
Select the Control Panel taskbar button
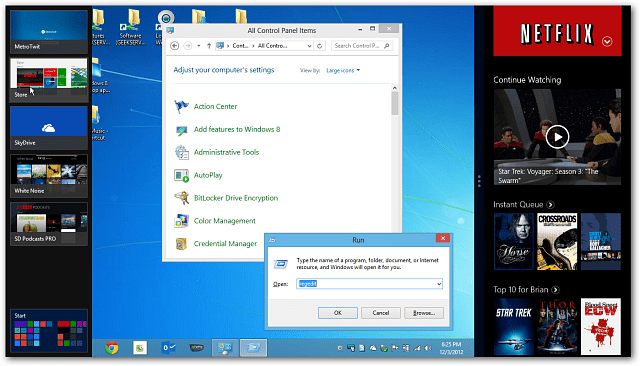[x=225, y=348]
